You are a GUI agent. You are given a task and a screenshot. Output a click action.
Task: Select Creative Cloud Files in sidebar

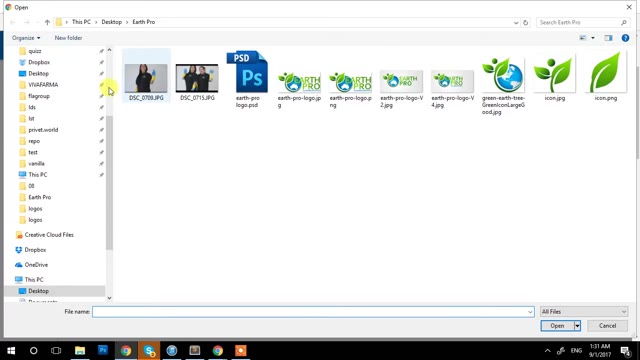pos(49,235)
